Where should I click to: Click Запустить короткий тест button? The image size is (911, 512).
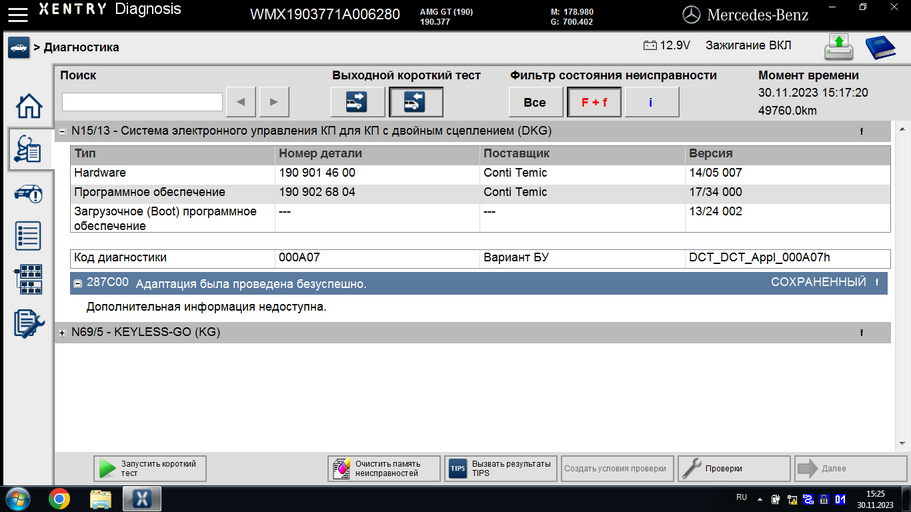pos(150,468)
